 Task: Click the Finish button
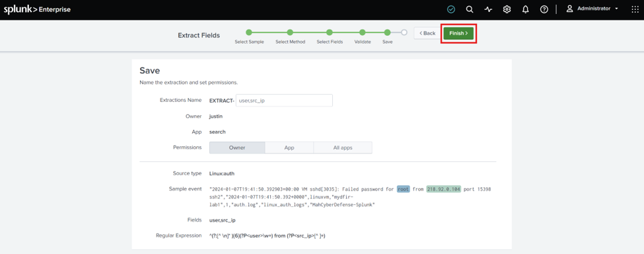click(458, 33)
